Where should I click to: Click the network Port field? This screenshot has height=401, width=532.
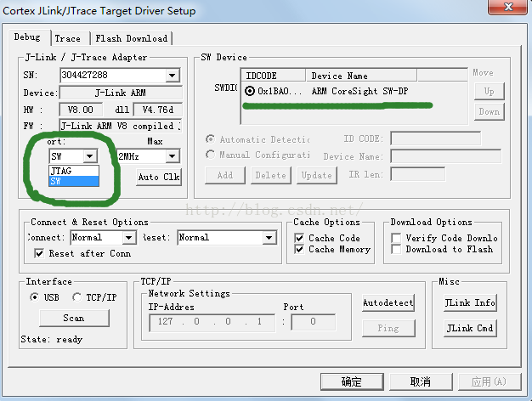(313, 322)
